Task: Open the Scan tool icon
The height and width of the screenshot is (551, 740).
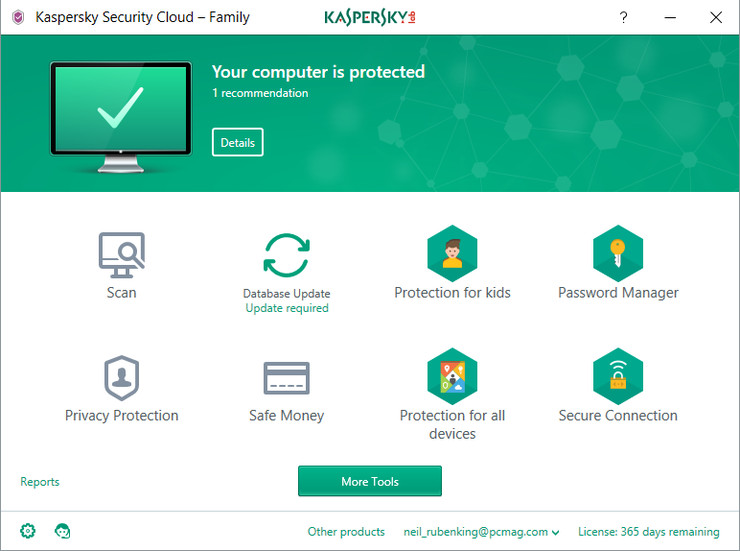Action: [122, 255]
